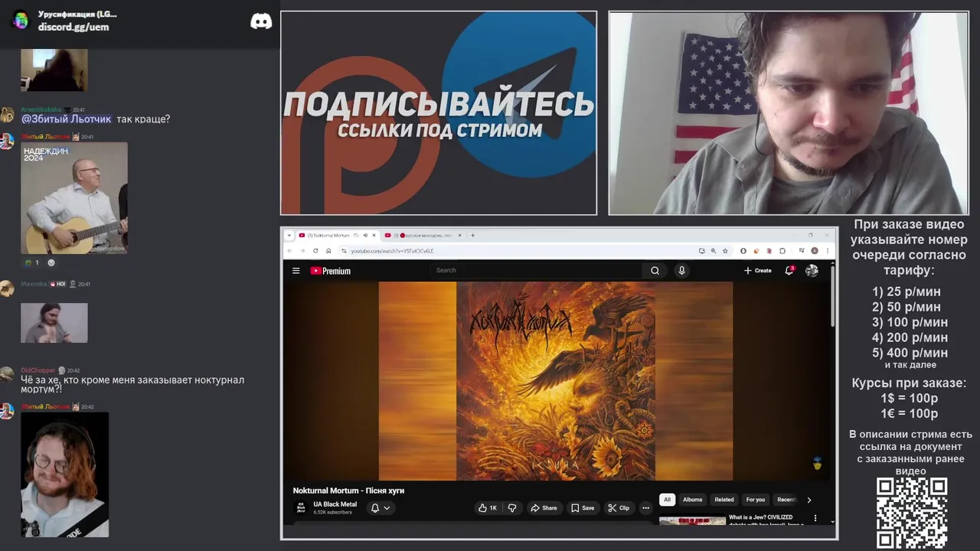Click the YouTube search input field

tap(536, 270)
